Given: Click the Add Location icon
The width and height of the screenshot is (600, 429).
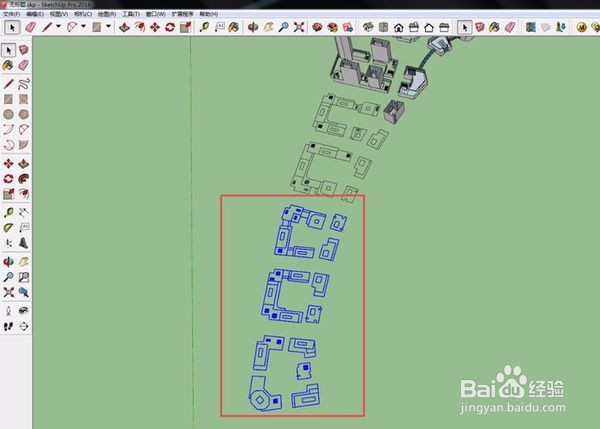Looking at the screenshot, I should pyautogui.click(x=531, y=27).
